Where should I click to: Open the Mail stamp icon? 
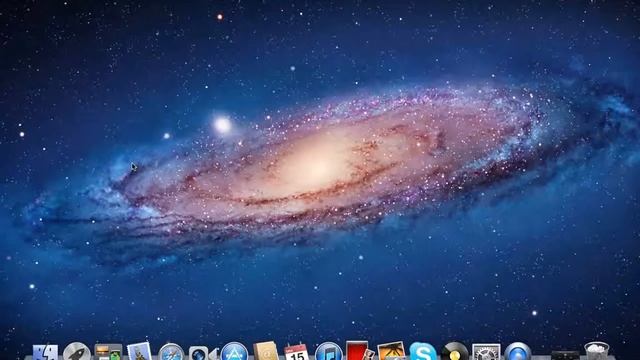(139, 351)
